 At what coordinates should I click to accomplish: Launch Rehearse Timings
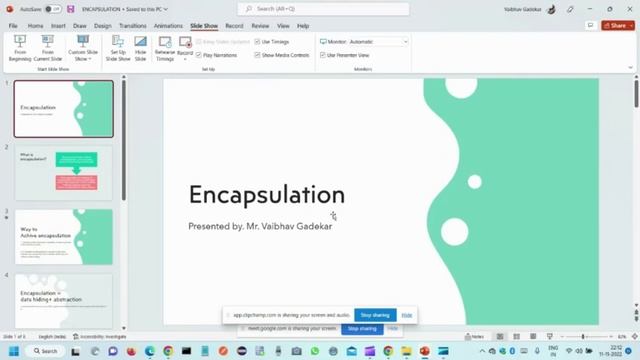click(x=165, y=48)
